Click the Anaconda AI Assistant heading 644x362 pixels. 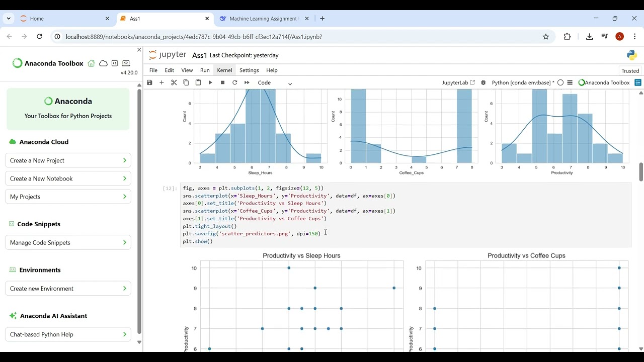coord(53,316)
